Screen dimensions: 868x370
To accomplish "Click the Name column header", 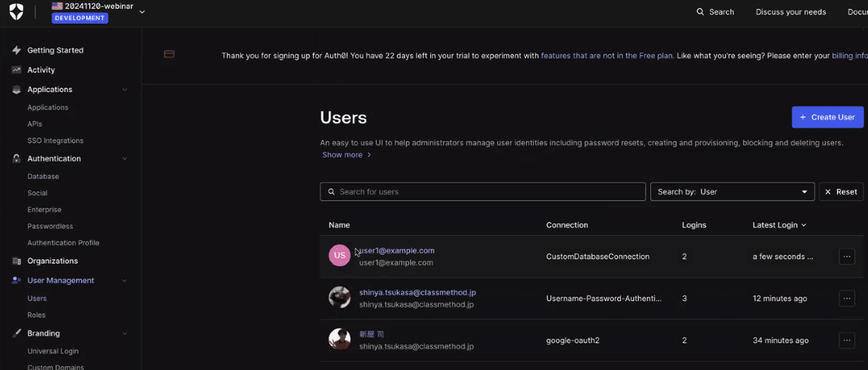I will pos(339,225).
